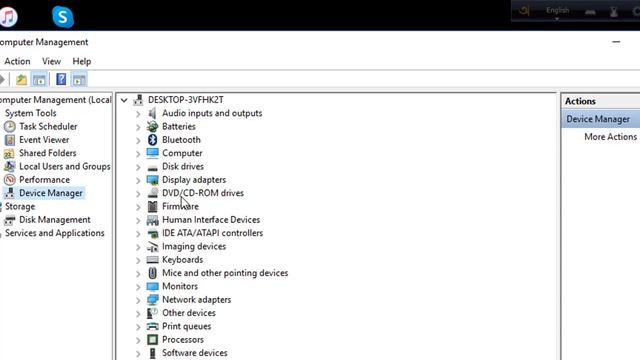Expand the Bluetooth category
The image size is (640, 360).
coord(138,140)
